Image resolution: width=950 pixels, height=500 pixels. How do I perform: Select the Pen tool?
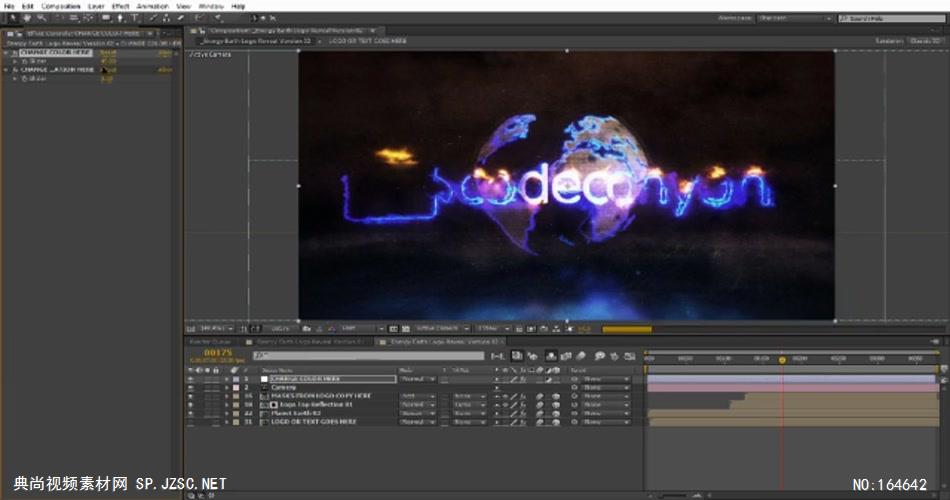click(x=120, y=18)
